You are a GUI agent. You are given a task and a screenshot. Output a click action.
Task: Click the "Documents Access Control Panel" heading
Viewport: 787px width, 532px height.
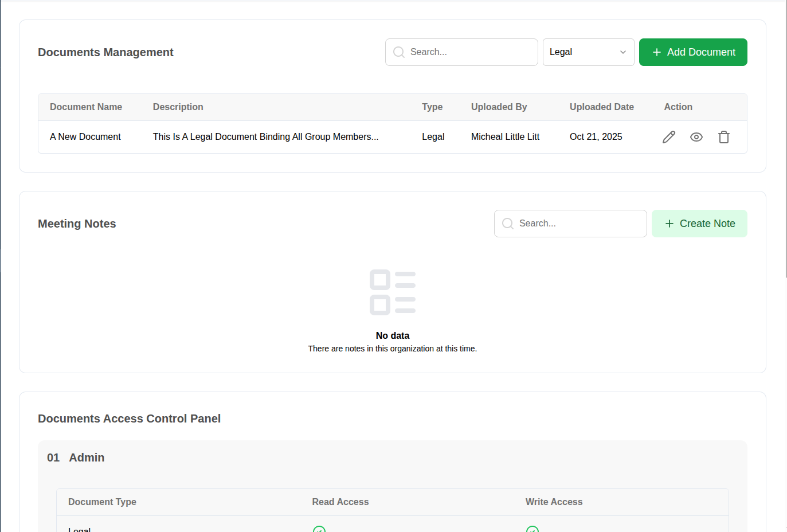[129, 418]
